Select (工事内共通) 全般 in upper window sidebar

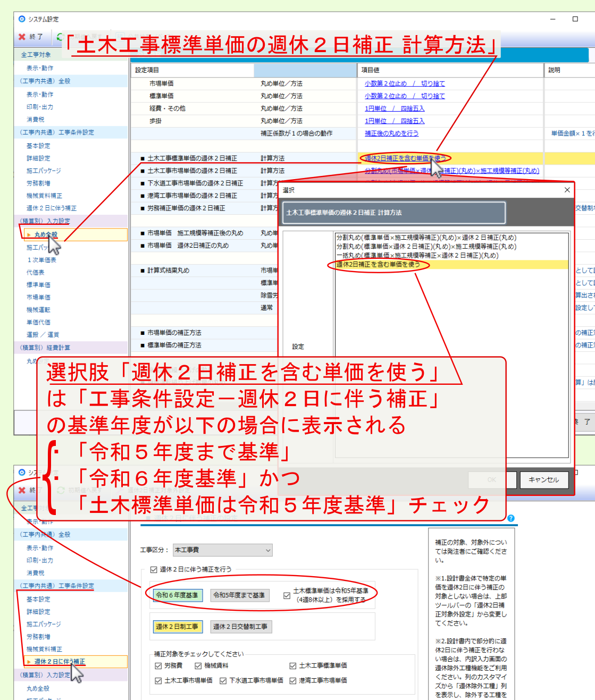click(x=45, y=81)
